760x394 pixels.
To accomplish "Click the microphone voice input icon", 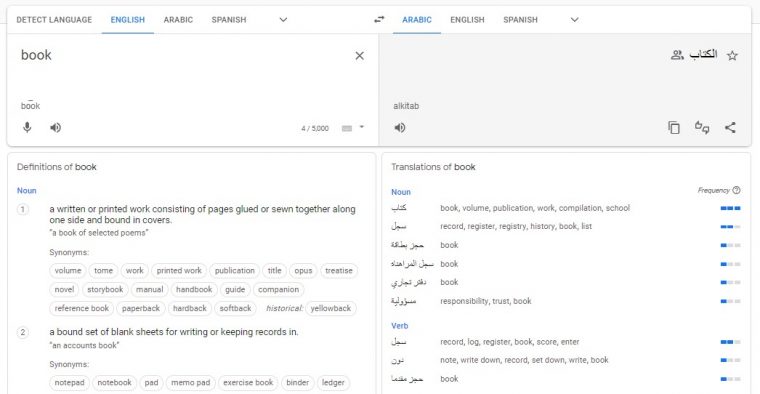I will [27, 127].
